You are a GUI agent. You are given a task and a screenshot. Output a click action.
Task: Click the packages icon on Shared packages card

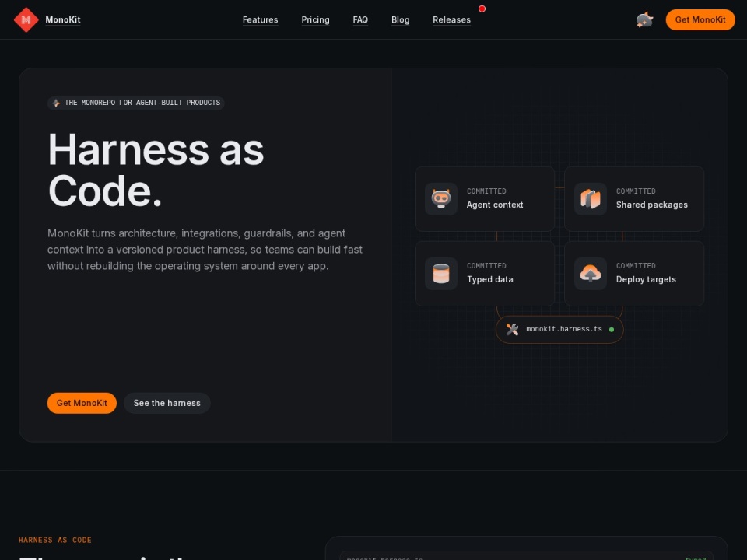click(x=591, y=198)
